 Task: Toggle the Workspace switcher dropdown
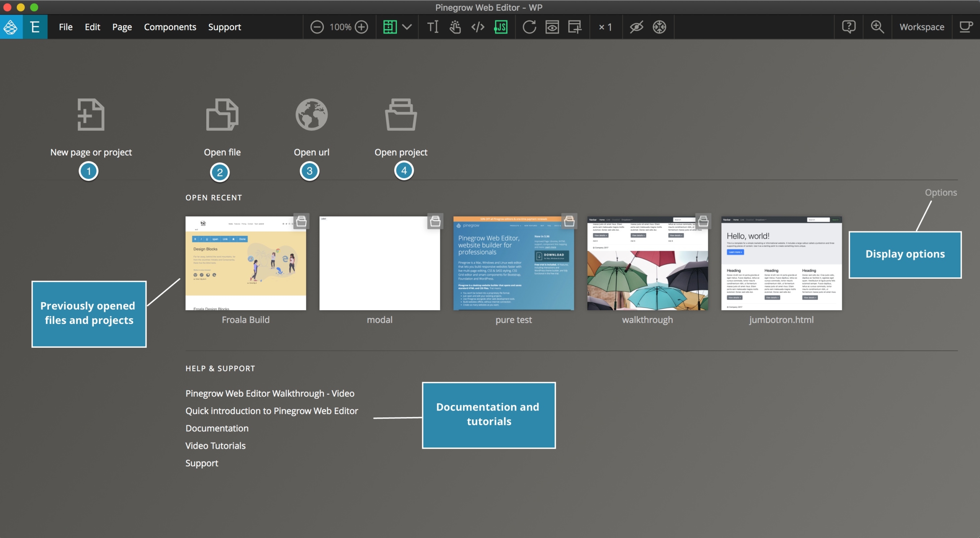pyautogui.click(x=922, y=26)
